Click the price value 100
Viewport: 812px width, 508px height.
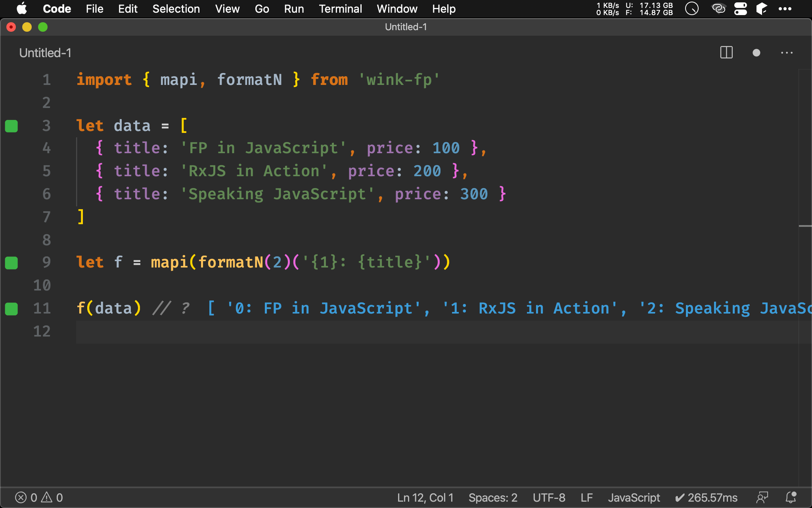pyautogui.click(x=446, y=148)
